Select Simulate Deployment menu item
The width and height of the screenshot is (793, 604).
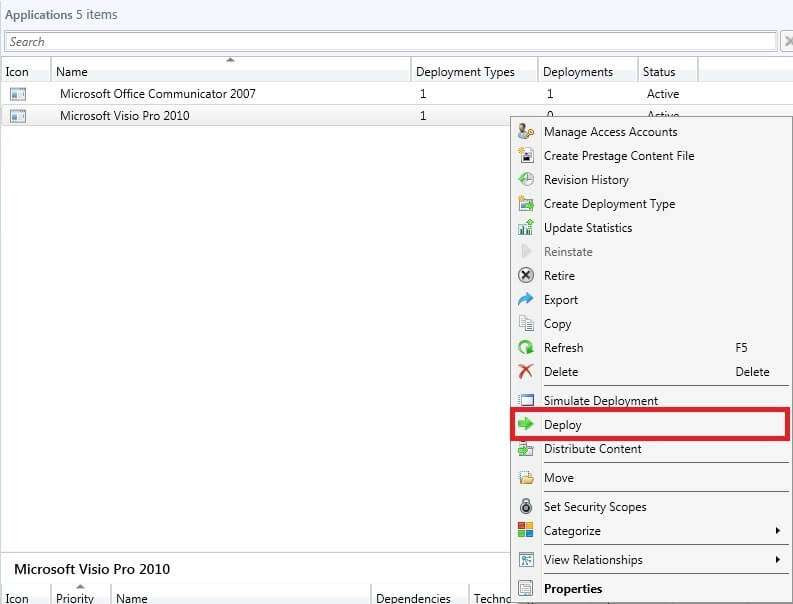click(651, 400)
